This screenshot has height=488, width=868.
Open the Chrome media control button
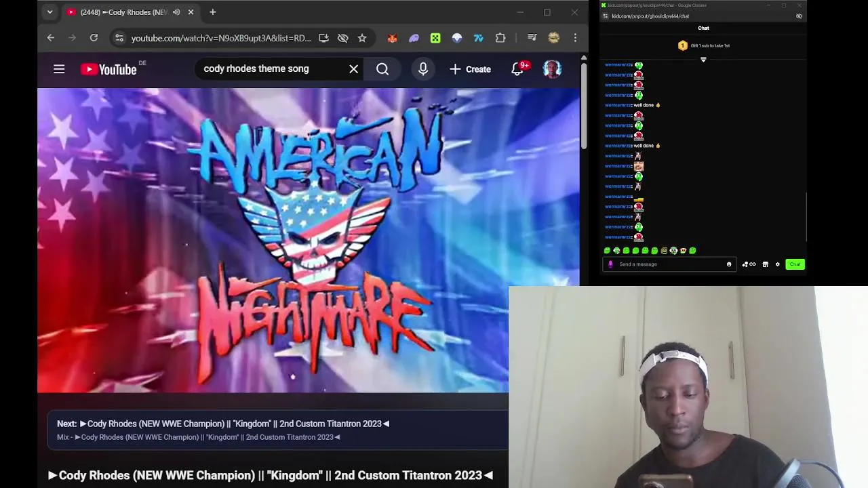pos(532,38)
